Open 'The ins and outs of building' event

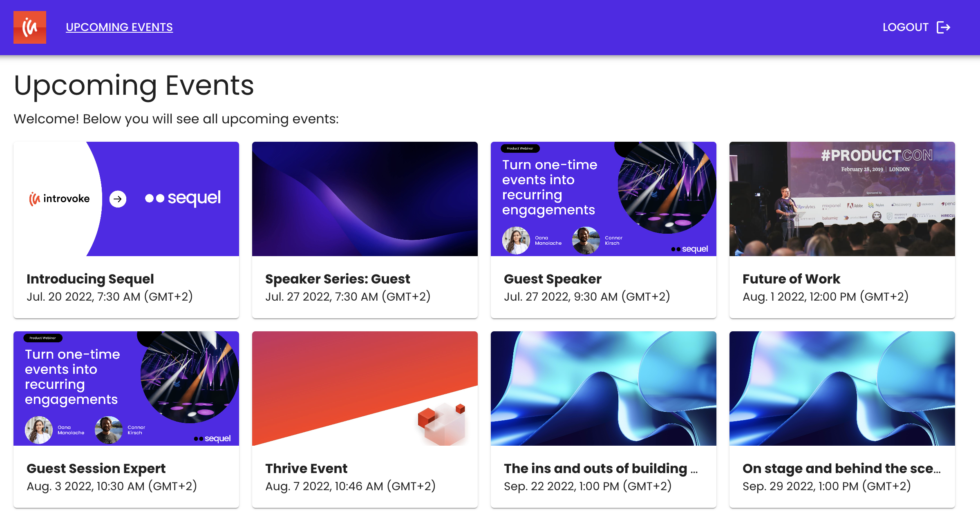click(600, 469)
